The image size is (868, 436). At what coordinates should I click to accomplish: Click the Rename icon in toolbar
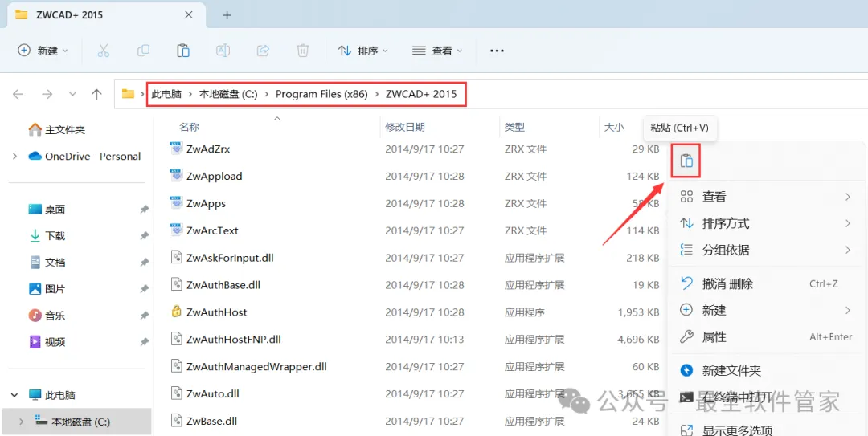point(223,51)
